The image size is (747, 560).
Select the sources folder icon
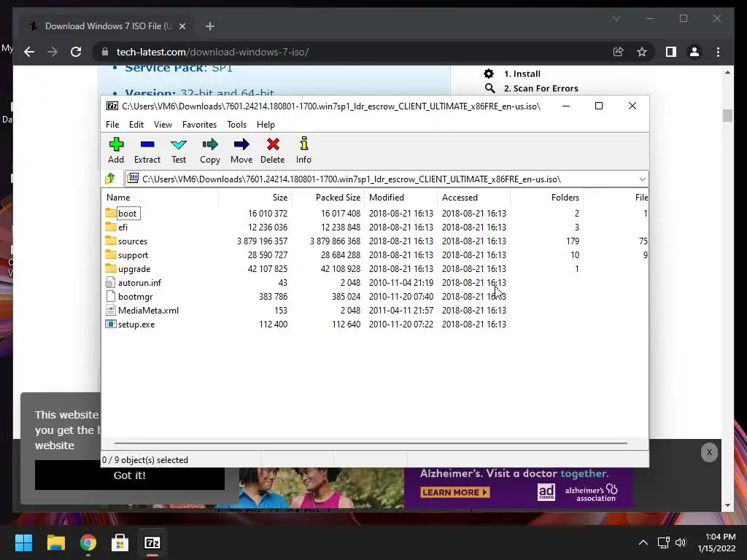click(x=111, y=241)
